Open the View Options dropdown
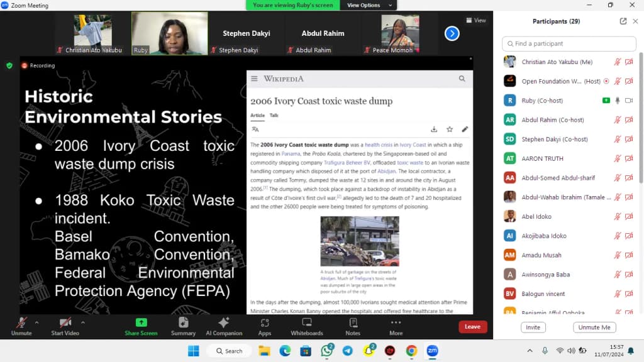 click(x=369, y=5)
